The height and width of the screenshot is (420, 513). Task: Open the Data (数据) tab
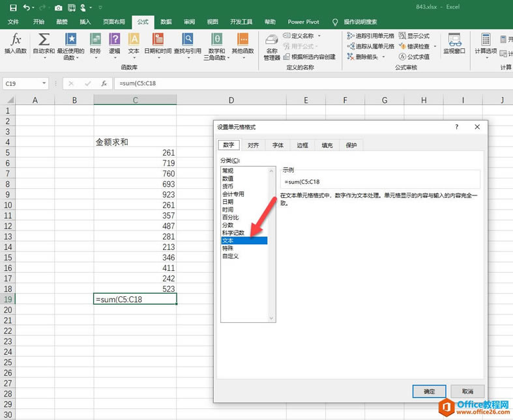click(166, 22)
